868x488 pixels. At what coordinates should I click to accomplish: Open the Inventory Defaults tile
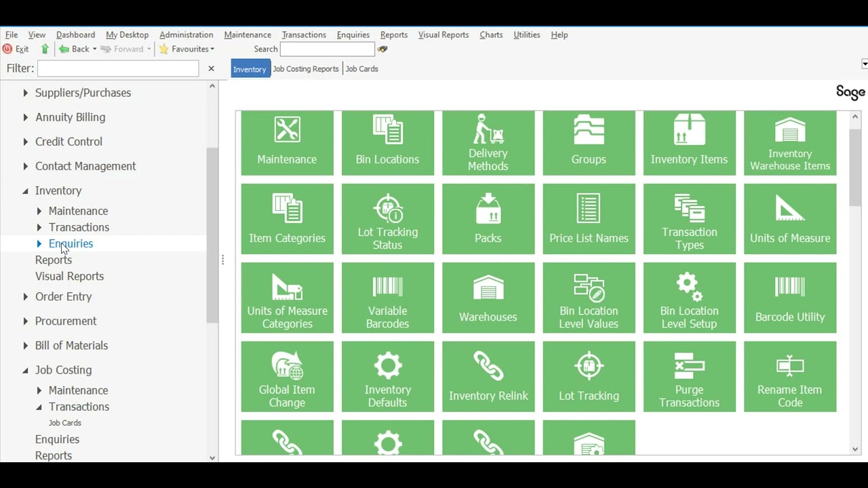coord(387,376)
